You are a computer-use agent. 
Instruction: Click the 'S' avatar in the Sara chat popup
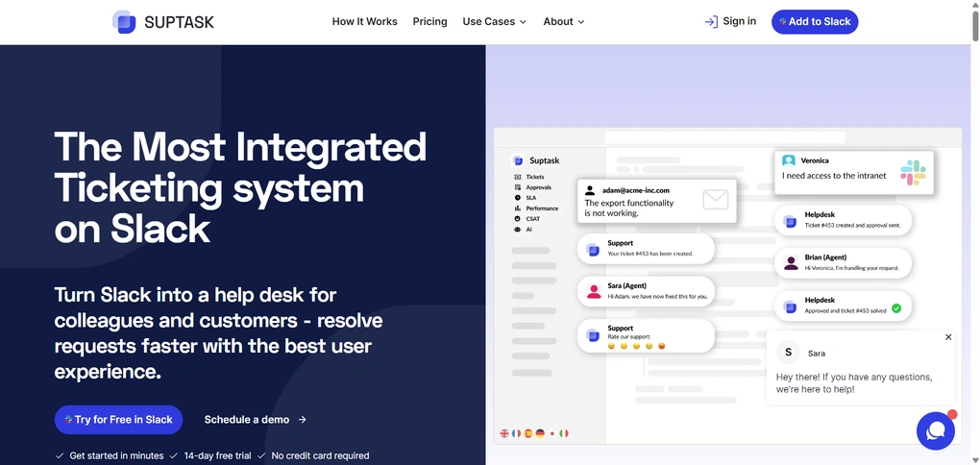(788, 353)
